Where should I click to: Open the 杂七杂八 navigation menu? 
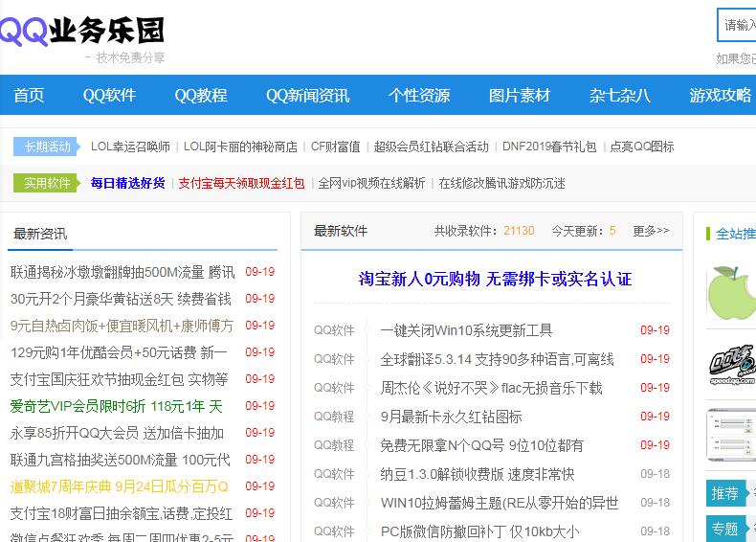pyautogui.click(x=619, y=95)
